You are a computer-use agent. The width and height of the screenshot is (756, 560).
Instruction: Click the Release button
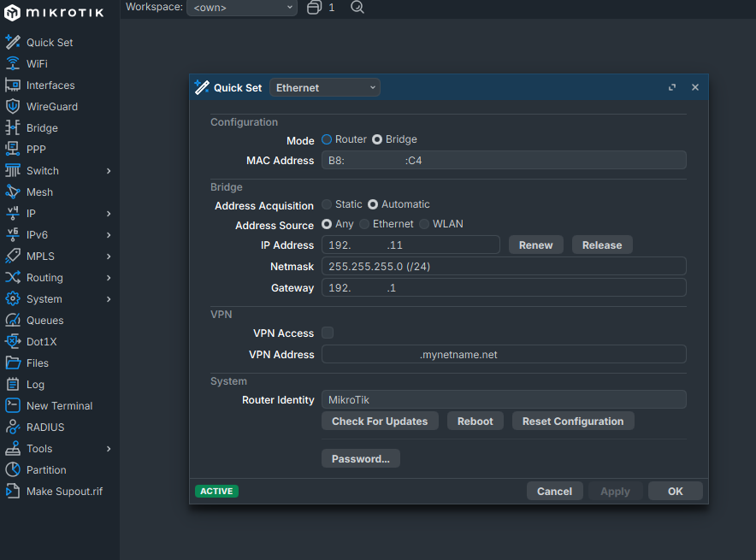coord(602,245)
